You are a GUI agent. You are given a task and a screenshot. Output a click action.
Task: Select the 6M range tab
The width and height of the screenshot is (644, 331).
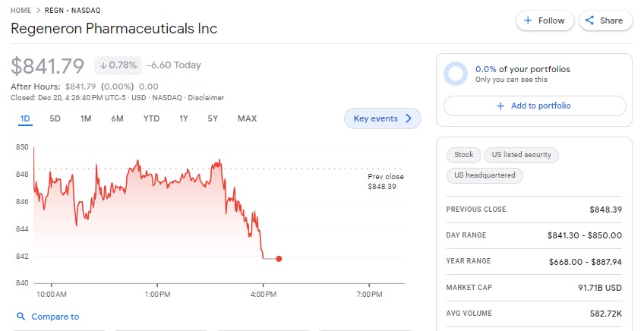[117, 118]
